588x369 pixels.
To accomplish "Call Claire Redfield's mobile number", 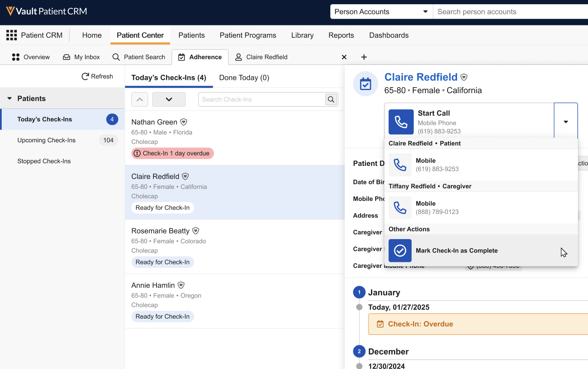I will point(400,165).
